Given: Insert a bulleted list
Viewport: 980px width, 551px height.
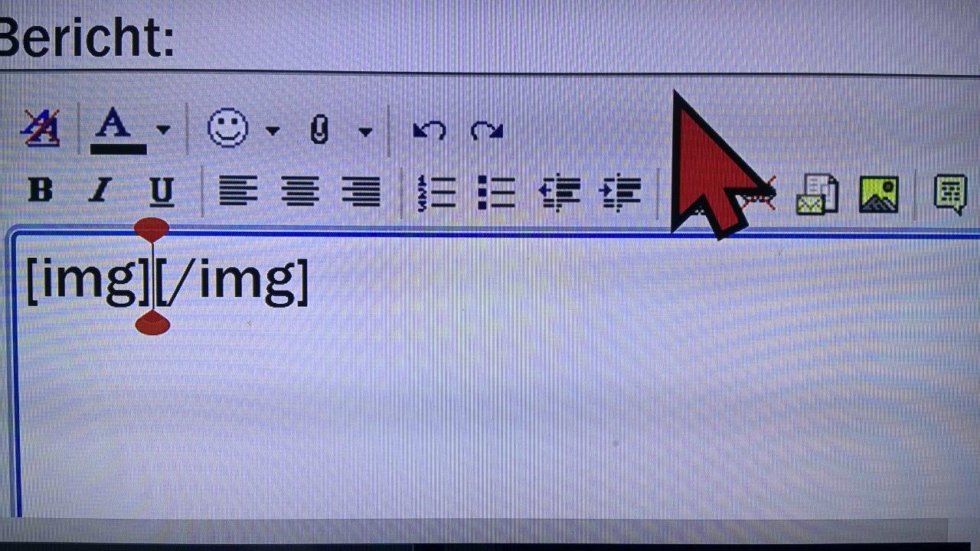Looking at the screenshot, I should [496, 191].
